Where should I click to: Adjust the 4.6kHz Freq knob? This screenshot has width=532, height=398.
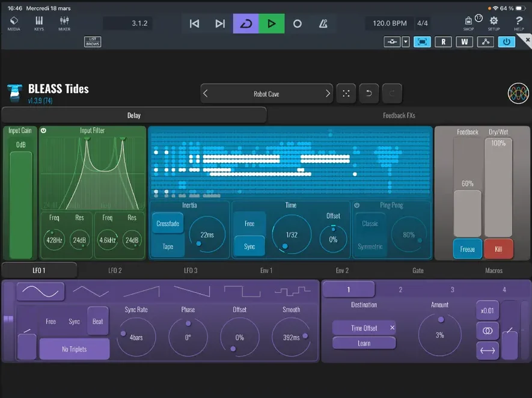(x=108, y=240)
